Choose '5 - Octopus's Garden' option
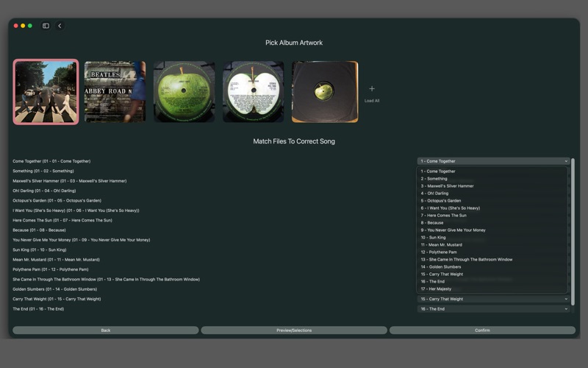Image resolution: width=588 pixels, height=368 pixels. [492, 200]
